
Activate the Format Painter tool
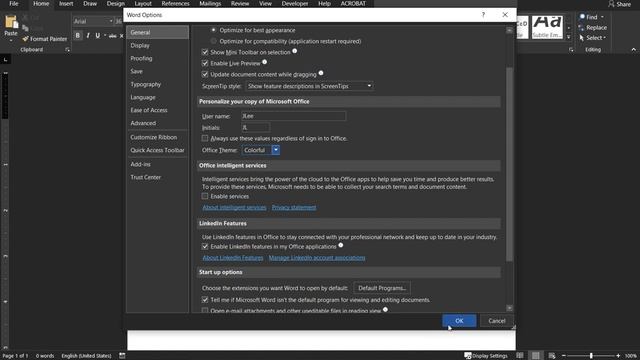(45, 39)
